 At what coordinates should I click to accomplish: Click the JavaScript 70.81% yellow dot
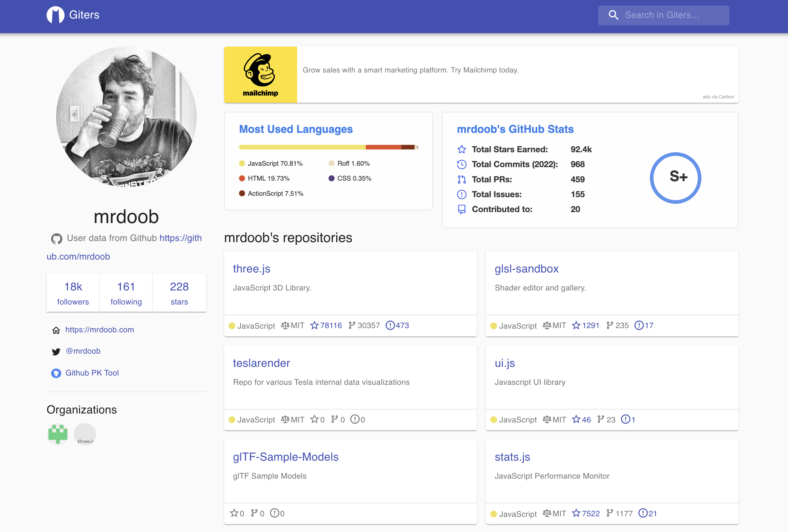(242, 163)
